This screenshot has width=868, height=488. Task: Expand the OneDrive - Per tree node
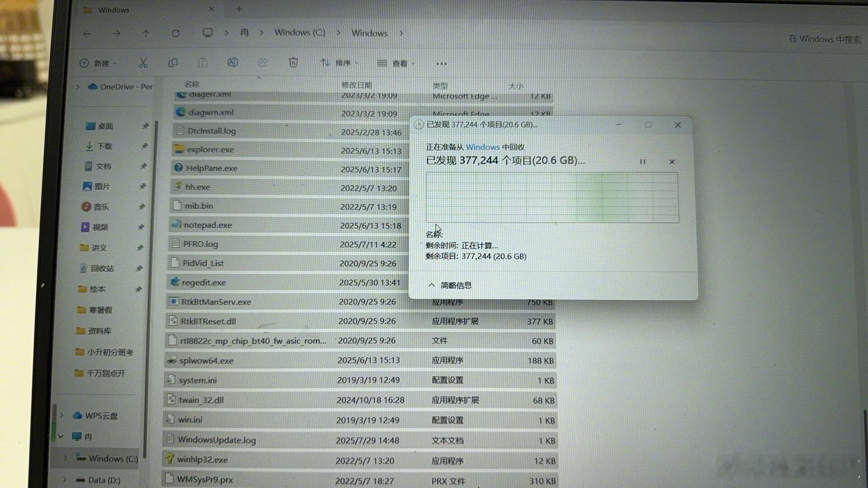pos(78,86)
